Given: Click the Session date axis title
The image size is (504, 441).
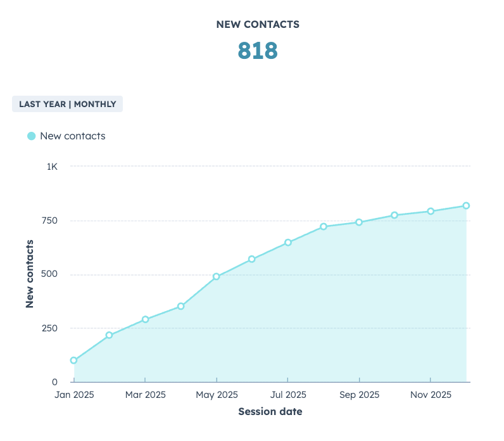Looking at the screenshot, I should [x=270, y=412].
